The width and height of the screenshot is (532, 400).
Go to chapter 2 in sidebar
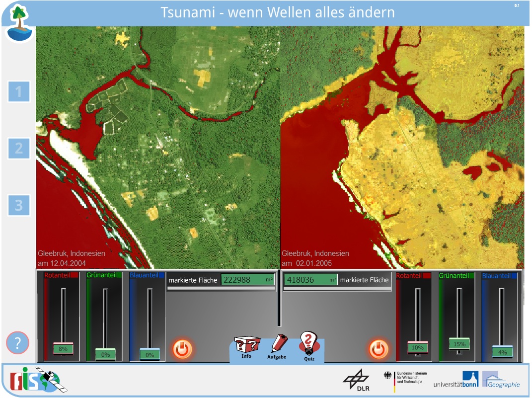coord(19,148)
